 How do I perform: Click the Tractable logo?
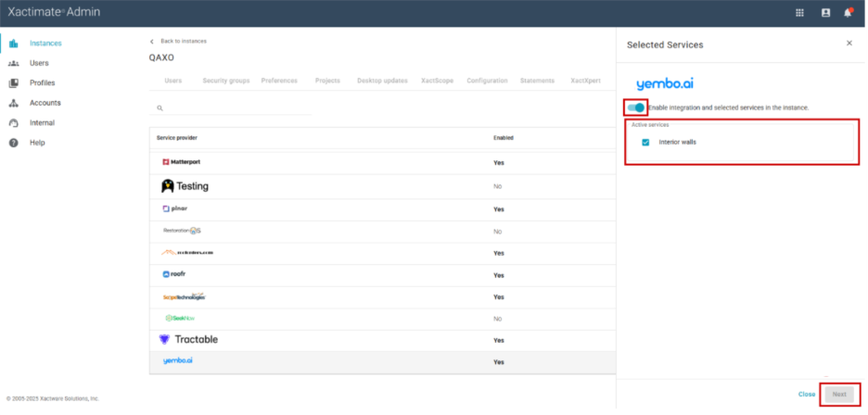(189, 339)
